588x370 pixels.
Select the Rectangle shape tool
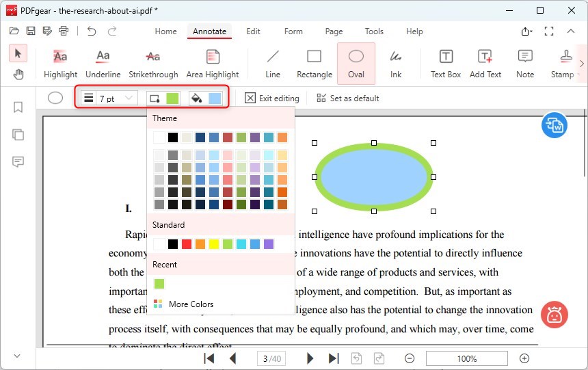315,64
